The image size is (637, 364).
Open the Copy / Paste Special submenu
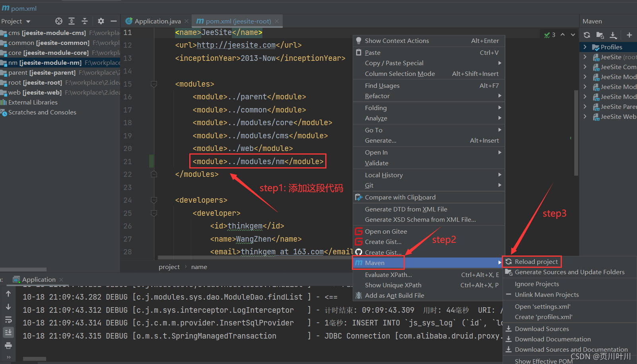429,63
